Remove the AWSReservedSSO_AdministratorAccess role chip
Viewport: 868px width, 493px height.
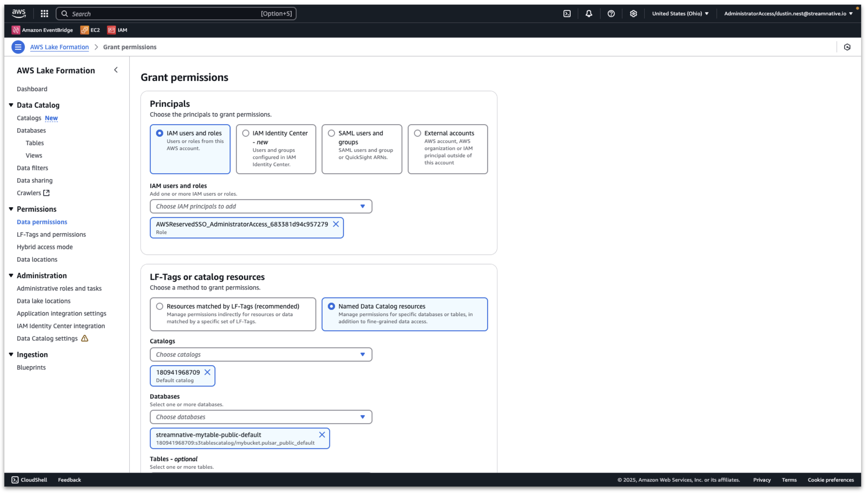pyautogui.click(x=336, y=224)
